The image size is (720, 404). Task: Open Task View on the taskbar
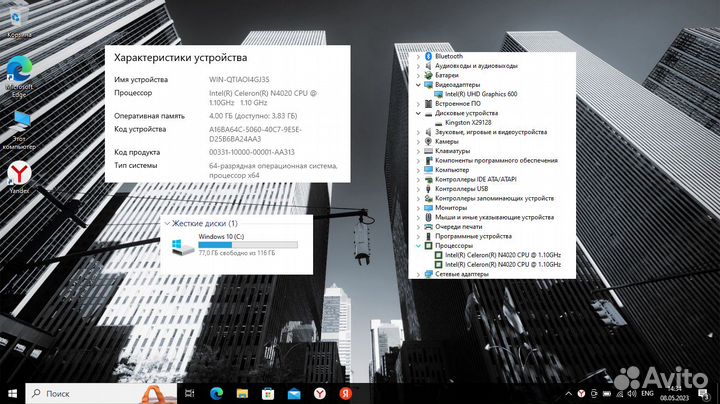189,393
